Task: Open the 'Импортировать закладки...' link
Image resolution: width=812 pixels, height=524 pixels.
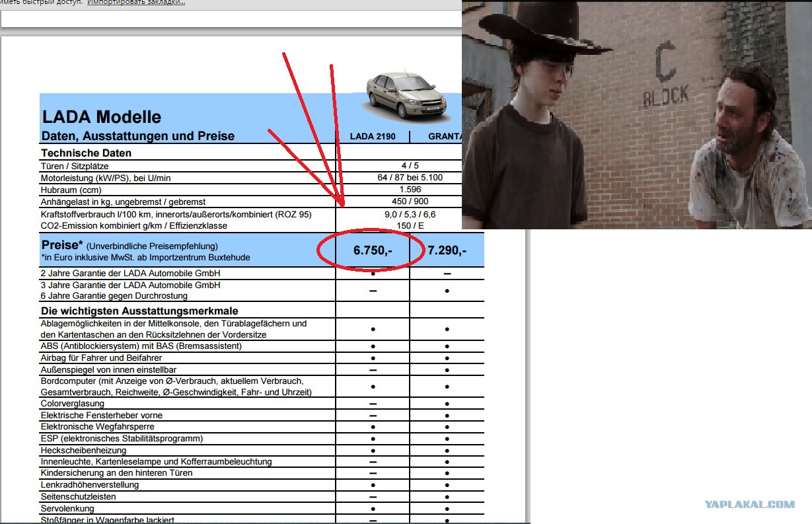Action: tap(136, 3)
